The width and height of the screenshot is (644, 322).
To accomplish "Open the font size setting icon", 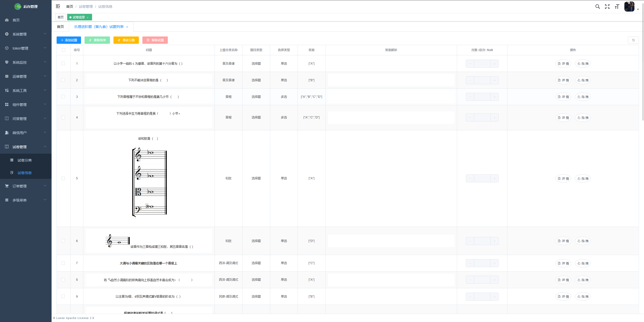I will point(617,7).
